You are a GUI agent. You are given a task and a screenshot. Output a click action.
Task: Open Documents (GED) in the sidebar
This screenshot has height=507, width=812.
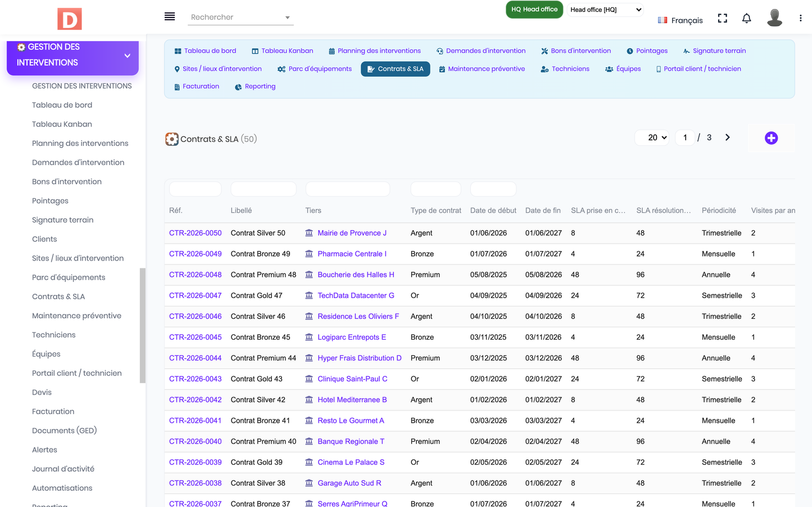[x=65, y=431]
